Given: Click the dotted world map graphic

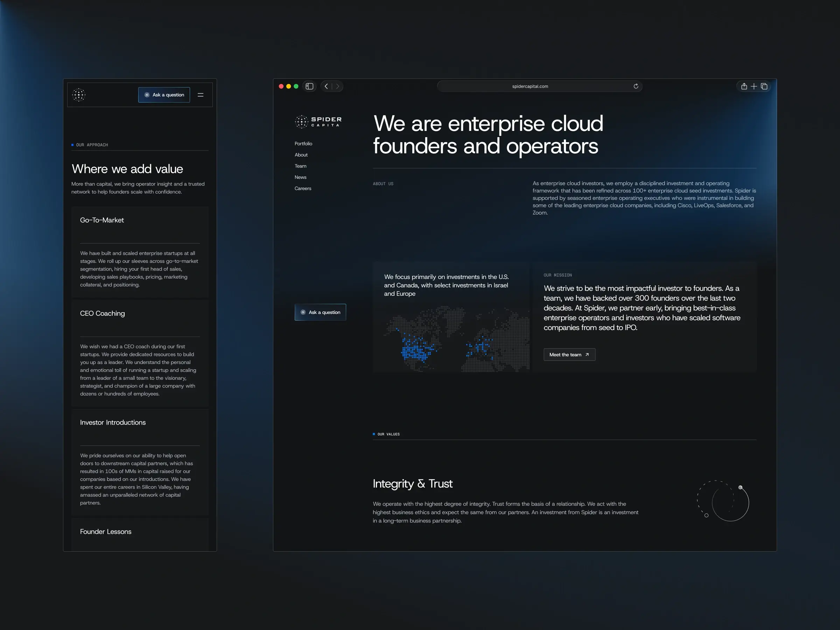Looking at the screenshot, I should click(x=456, y=339).
